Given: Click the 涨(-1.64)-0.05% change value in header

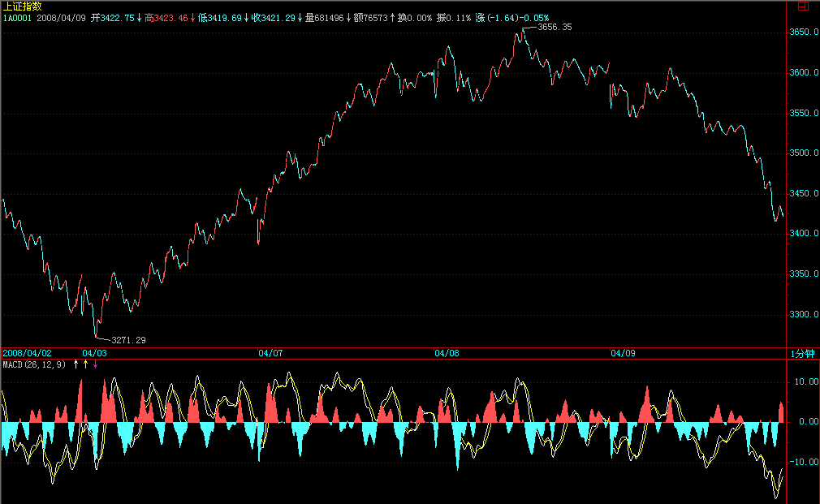Looking at the screenshot, I should (512, 17).
